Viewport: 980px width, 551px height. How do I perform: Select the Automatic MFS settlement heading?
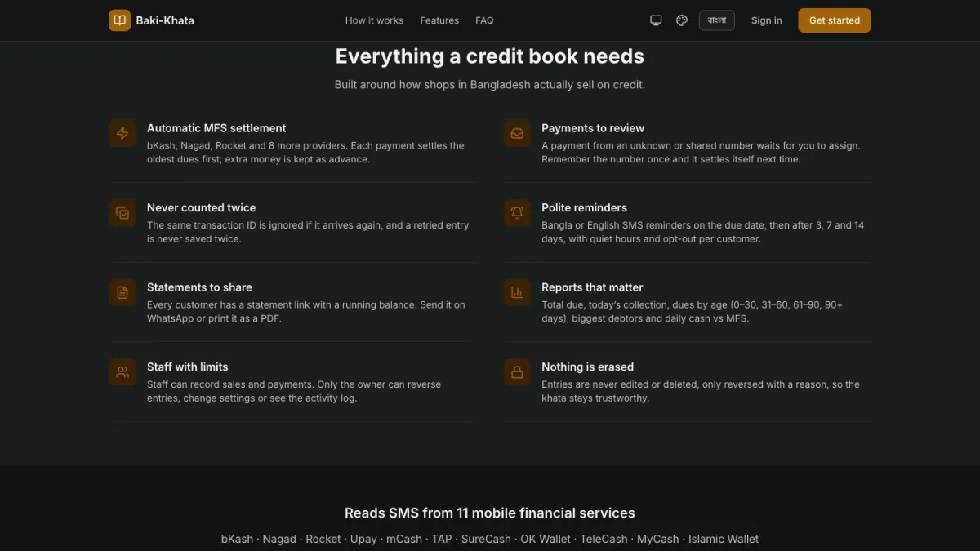click(216, 128)
